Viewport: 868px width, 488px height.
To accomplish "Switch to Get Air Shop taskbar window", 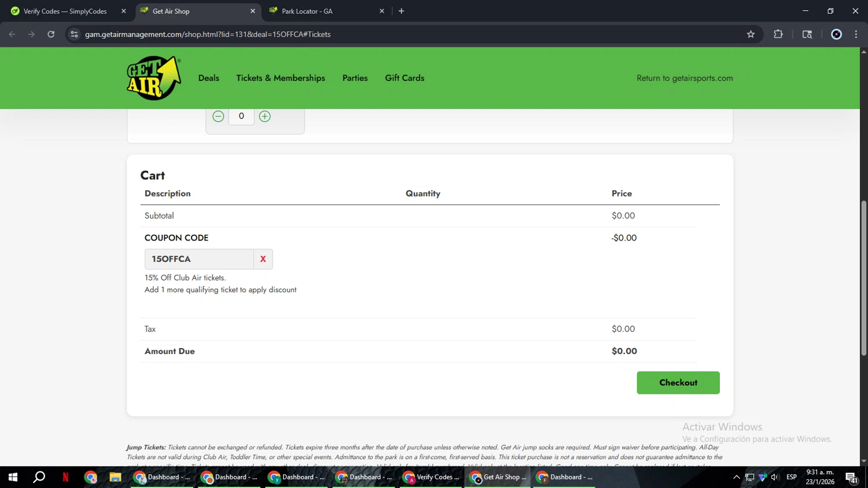I will coord(497,477).
